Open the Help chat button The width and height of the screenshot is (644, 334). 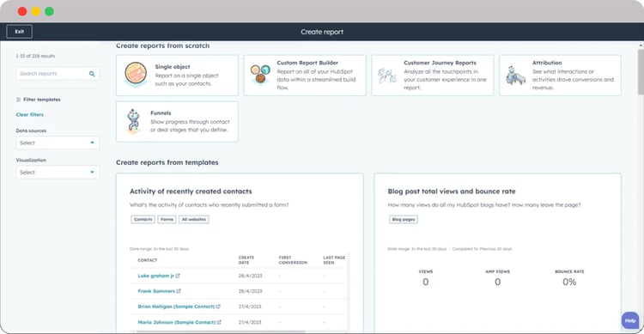coord(630,320)
